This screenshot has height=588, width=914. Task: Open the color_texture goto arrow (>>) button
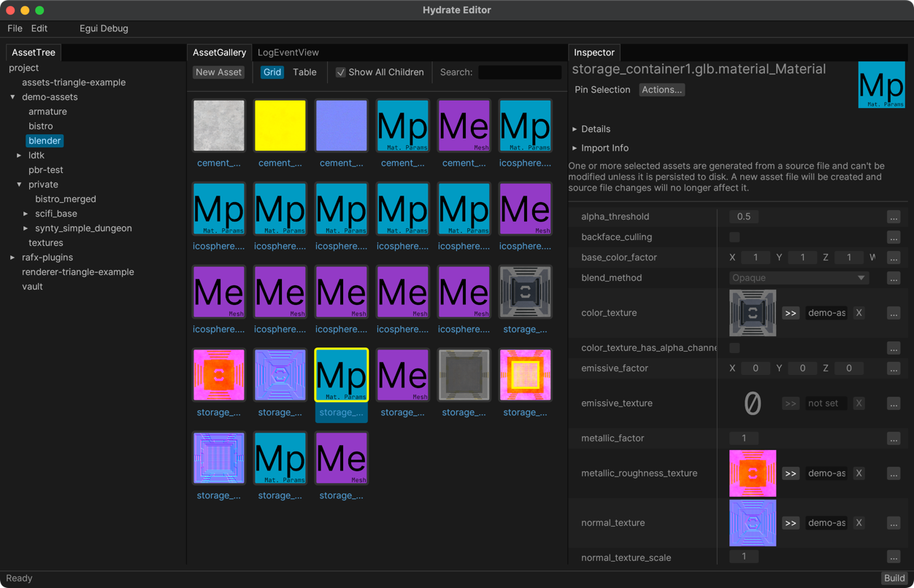tap(791, 313)
